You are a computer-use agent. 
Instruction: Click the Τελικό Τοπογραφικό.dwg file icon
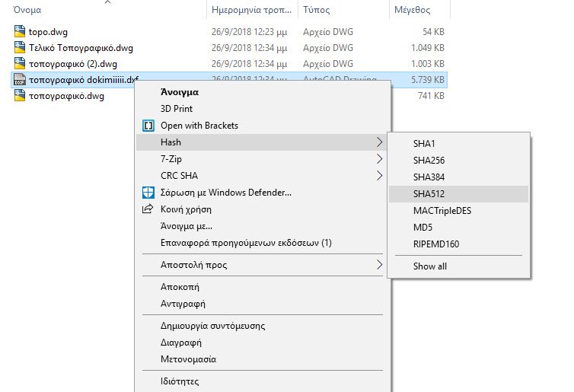(21, 48)
